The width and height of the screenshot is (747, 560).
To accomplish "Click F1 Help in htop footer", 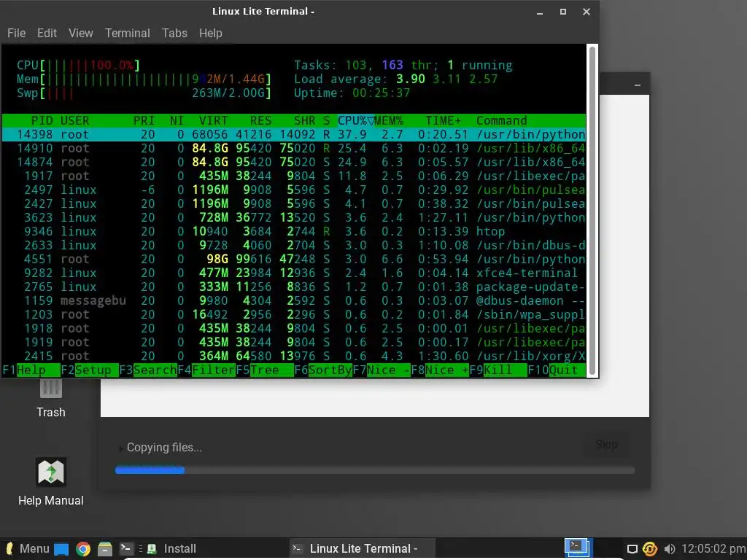I will [31, 370].
